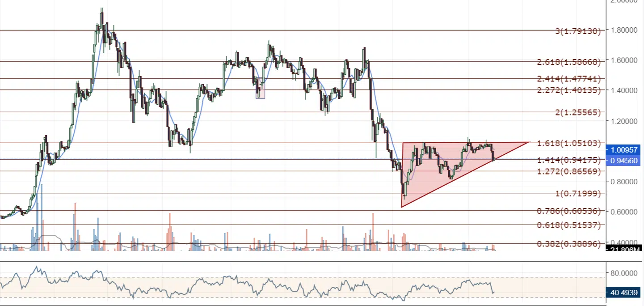Select the 0.786(0.60536) Fibonacci label
Screen dimensions: 644x306
click(x=569, y=211)
